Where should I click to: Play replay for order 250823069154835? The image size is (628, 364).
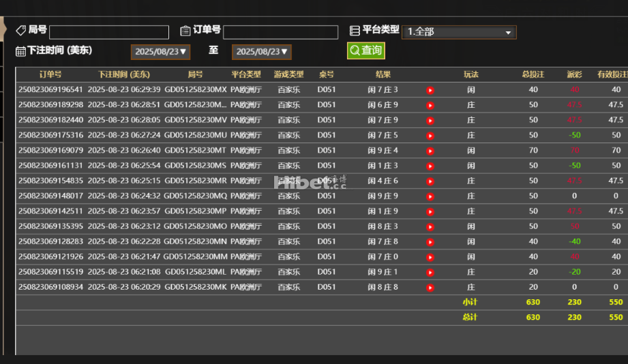pos(430,181)
